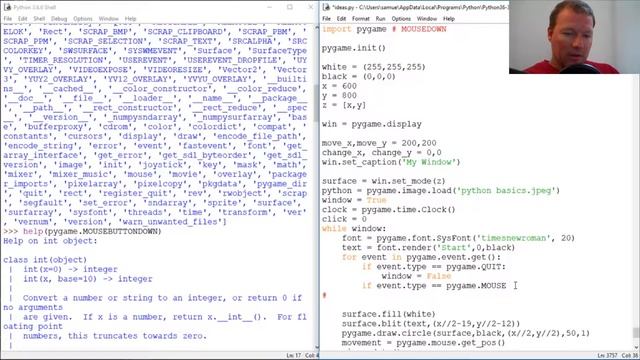Viewport: 640px width, 360px height.
Task: Maximize the Python Shell window
Action: click(x=290, y=7)
